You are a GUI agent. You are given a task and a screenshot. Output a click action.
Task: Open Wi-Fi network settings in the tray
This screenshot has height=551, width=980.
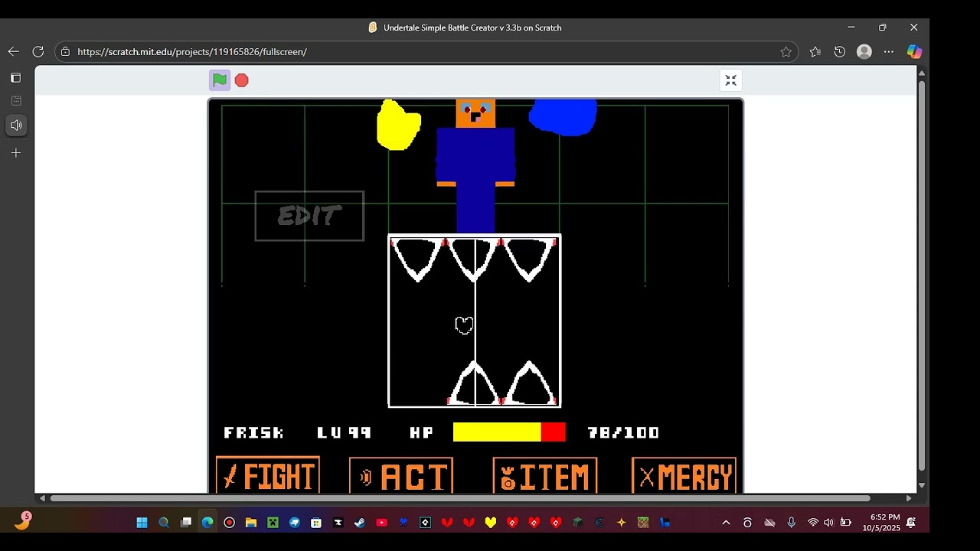click(813, 523)
